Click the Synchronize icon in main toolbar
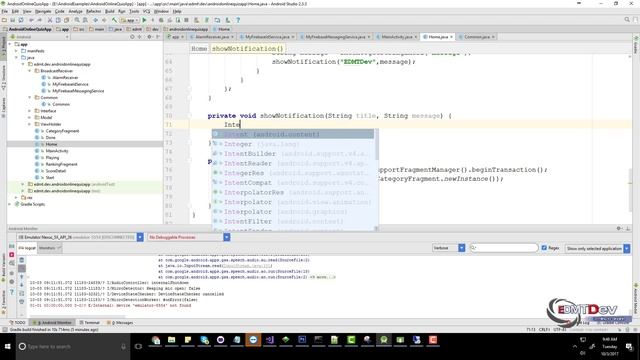 21,20
